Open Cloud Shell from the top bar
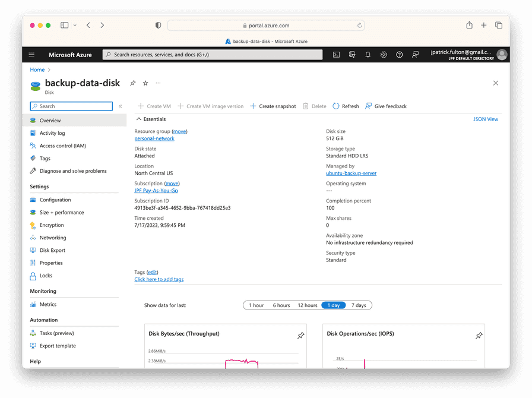This screenshot has height=398, width=532. pos(336,55)
